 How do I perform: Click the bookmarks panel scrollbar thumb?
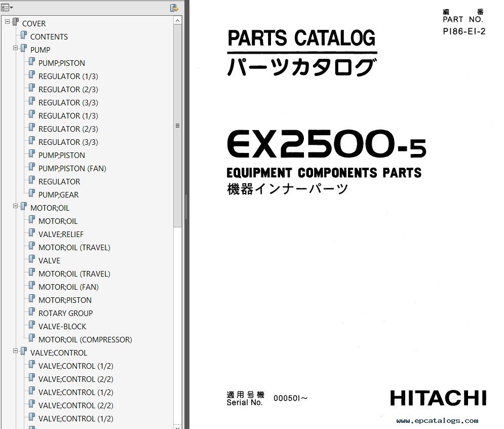(177, 126)
